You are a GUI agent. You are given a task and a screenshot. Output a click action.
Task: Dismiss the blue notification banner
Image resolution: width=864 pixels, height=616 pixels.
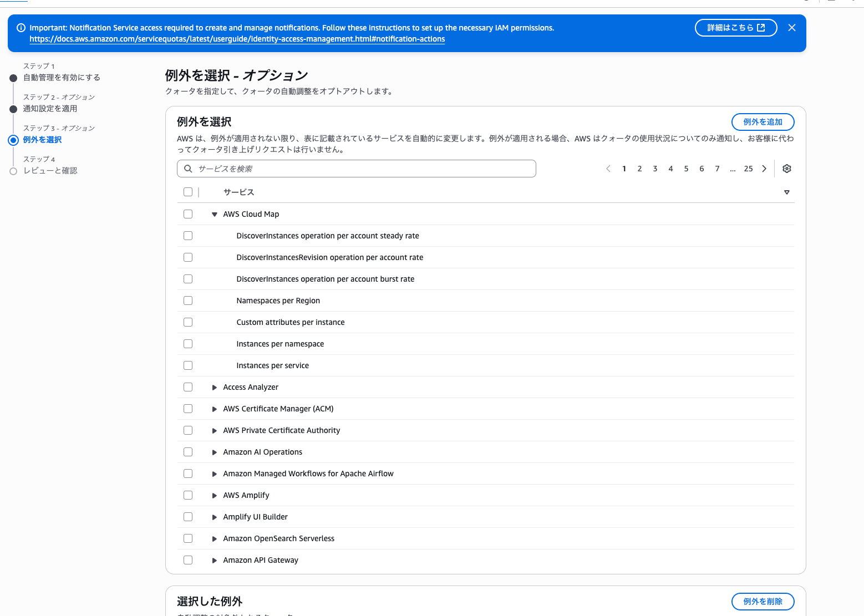tap(792, 28)
